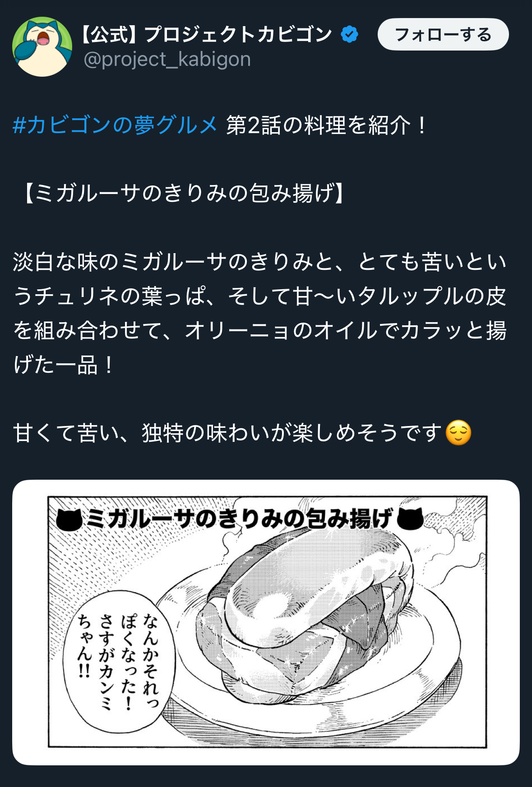
Task: Click the manga title ミガルーサのきりみの包み揚げ
Action: [239, 519]
